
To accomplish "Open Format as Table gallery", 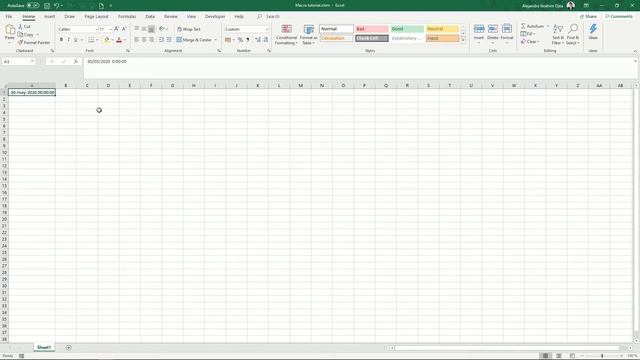I will tap(309, 34).
